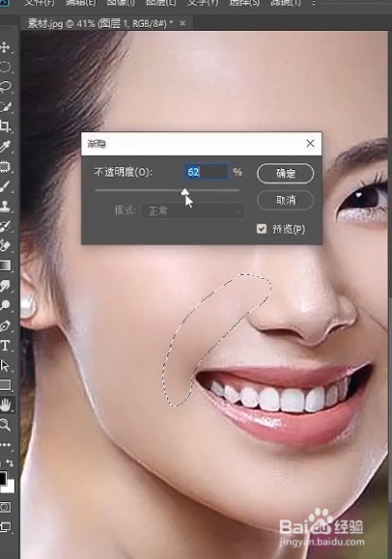Select the Move tool
This screenshot has width=392, height=559.
click(5, 46)
